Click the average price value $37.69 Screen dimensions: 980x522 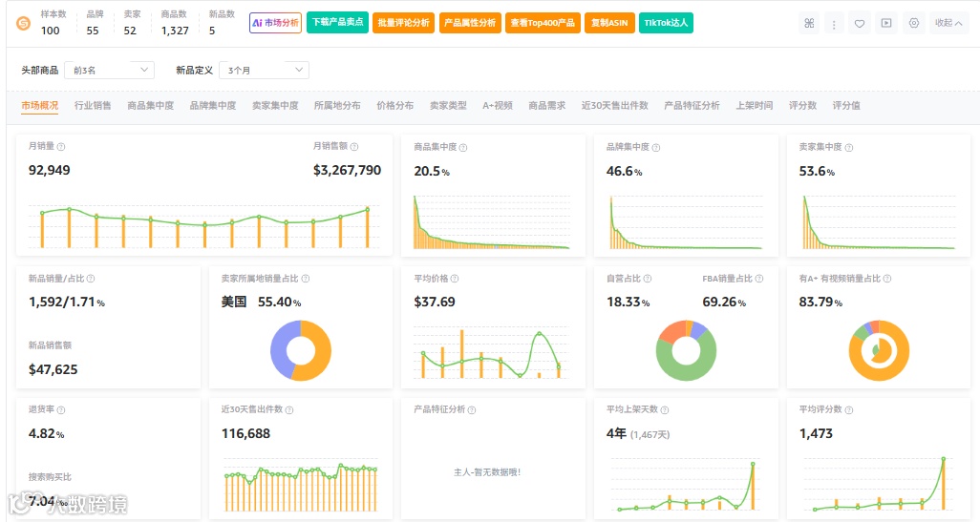(x=435, y=303)
